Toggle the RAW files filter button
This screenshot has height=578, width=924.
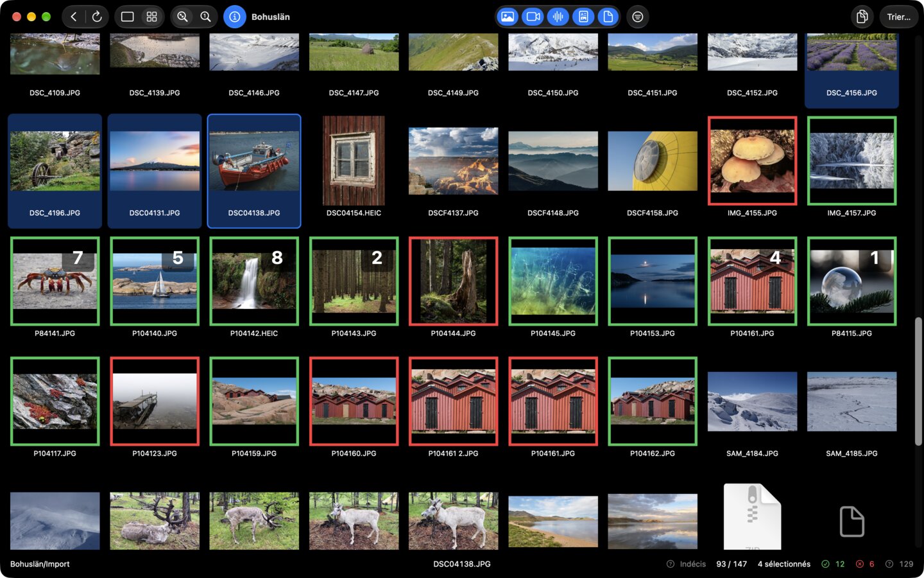[583, 17]
